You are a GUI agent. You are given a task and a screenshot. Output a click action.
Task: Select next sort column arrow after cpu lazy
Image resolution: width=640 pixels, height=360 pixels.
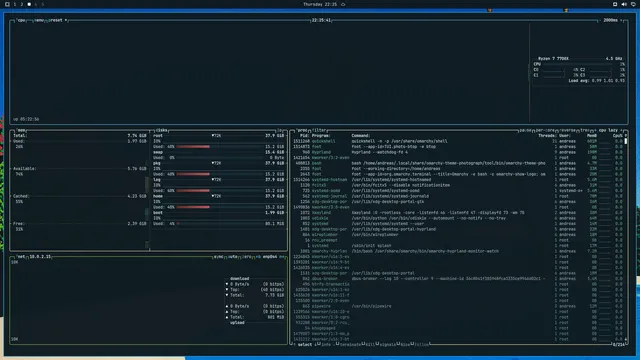click(x=621, y=130)
